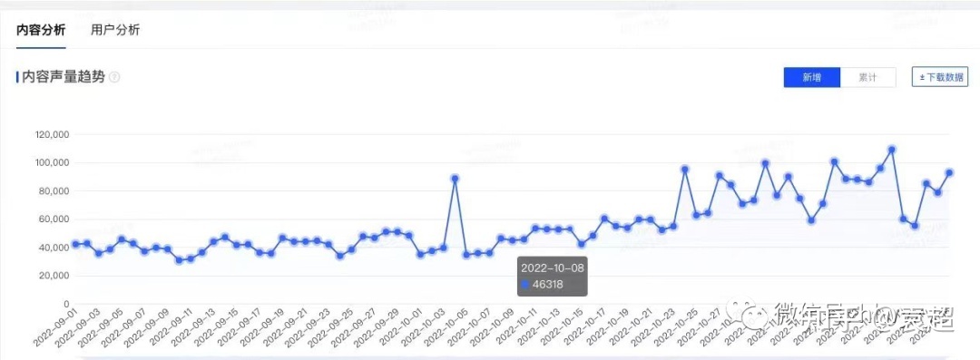Screen dimensions: 980x360
Task: Click the help icon beside 内容声量趋势
Action: click(114, 77)
